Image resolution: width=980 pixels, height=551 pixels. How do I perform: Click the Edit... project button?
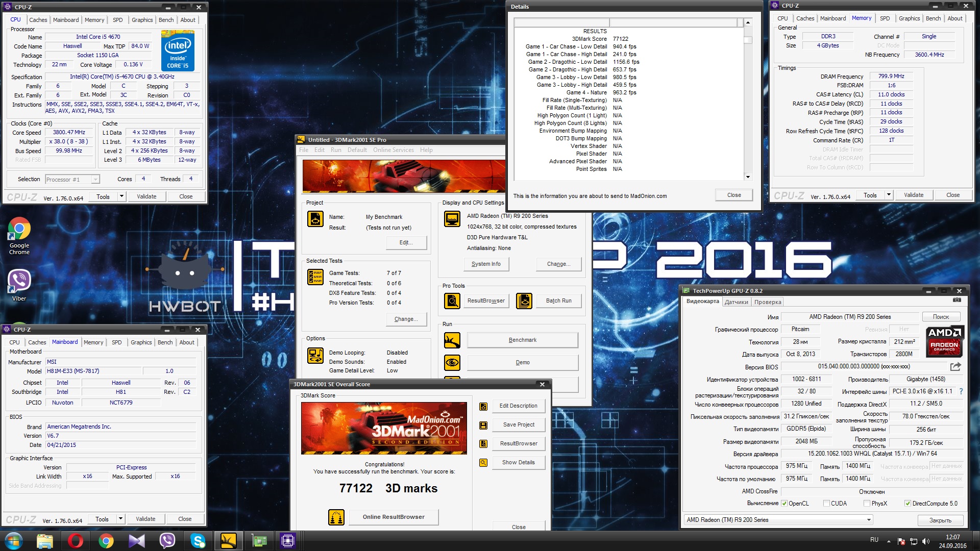point(406,243)
